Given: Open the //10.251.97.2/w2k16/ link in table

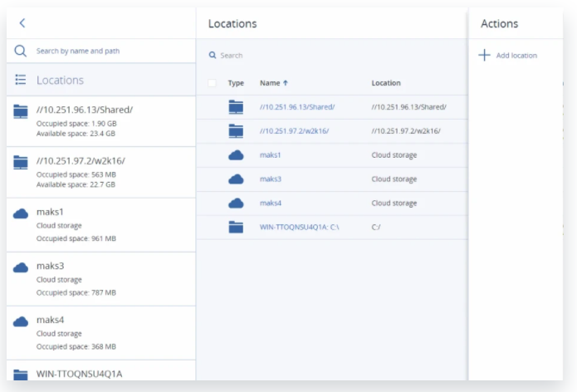Looking at the screenshot, I should 296,131.
